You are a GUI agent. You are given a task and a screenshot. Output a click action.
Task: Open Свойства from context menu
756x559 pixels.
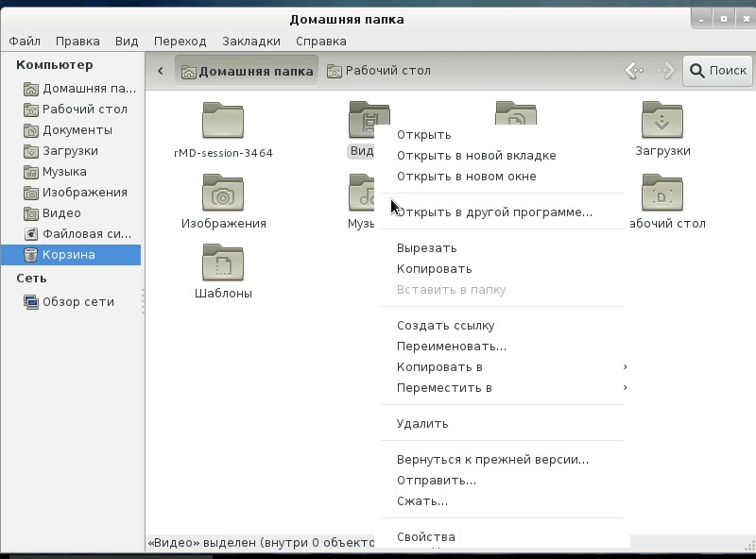coord(502,537)
